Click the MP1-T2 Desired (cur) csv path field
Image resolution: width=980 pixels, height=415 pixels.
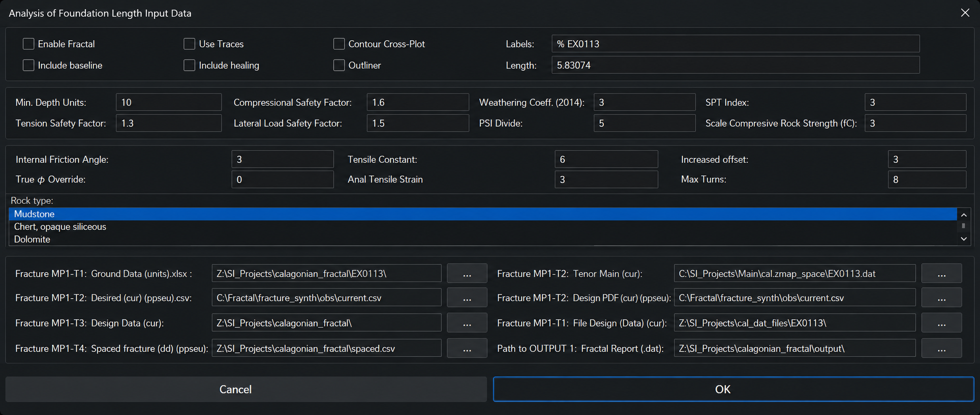pos(326,298)
